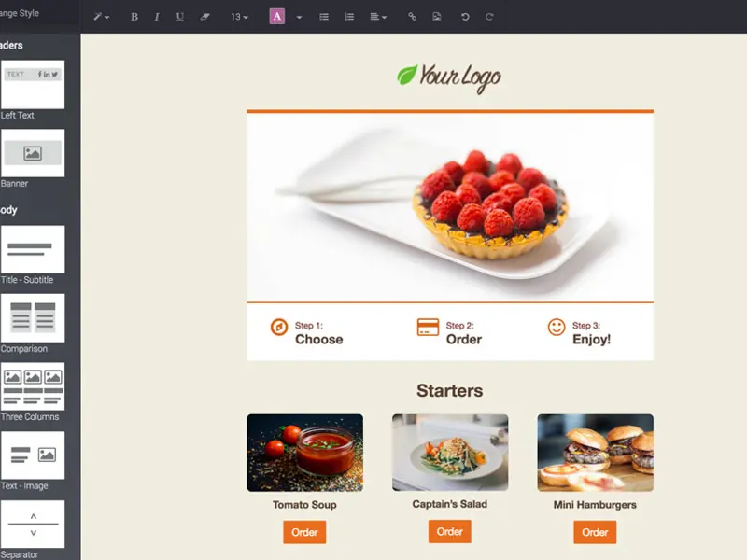The image size is (747, 560).
Task: Select the Three Columns block thumbnail
Action: coord(33,386)
